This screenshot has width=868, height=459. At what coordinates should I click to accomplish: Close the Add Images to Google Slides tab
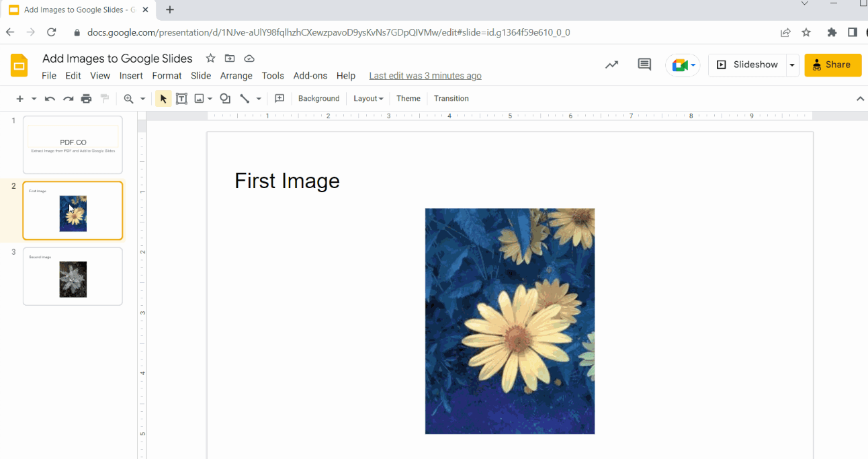coord(146,10)
